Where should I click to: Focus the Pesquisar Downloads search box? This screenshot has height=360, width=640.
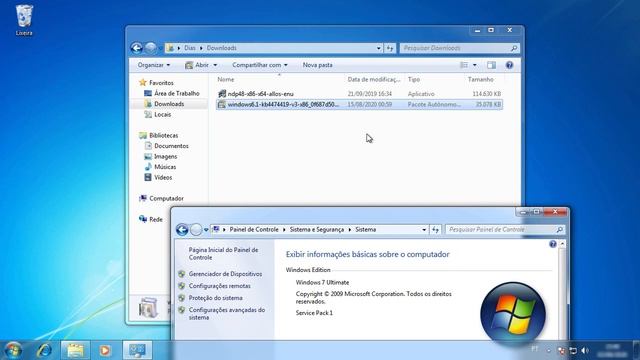click(x=459, y=48)
